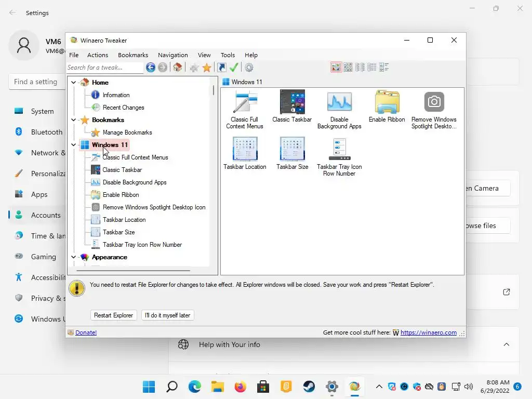Open the Taskbar Location tile
This screenshot has height=399, width=532.
point(245,153)
